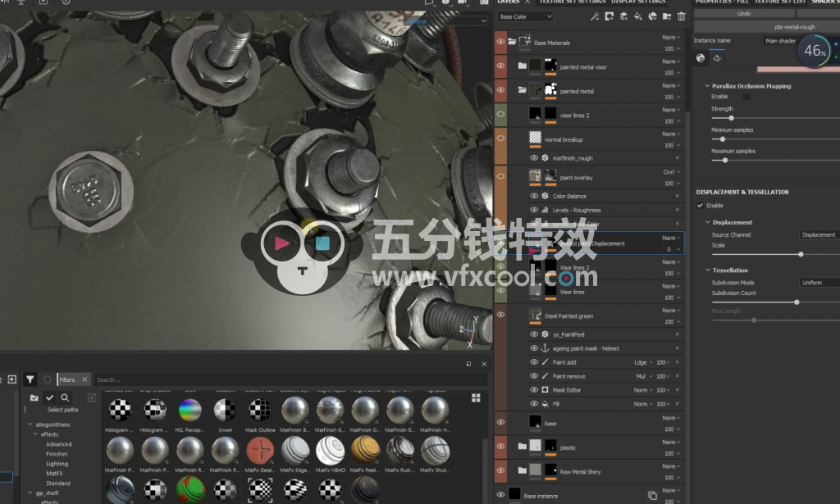The image size is (840, 504).
Task: Click the shelf Search field
Action: pos(290,379)
